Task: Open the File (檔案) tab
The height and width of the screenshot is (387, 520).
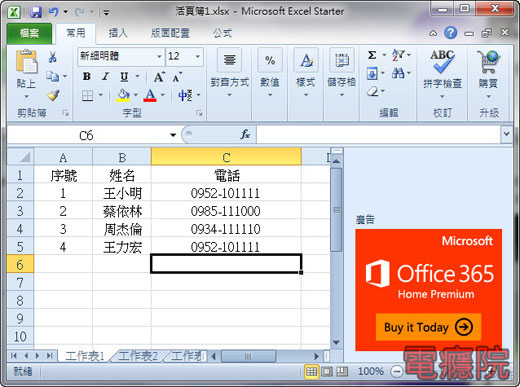Action: (x=29, y=33)
